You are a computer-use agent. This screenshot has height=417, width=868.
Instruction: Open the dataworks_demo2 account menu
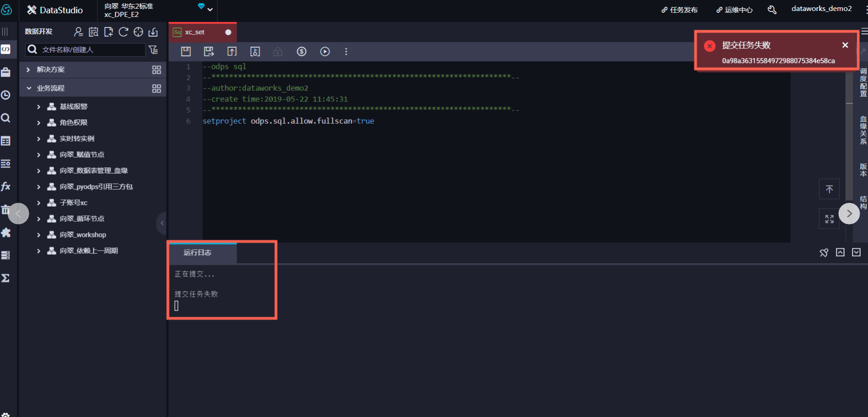[x=821, y=9]
